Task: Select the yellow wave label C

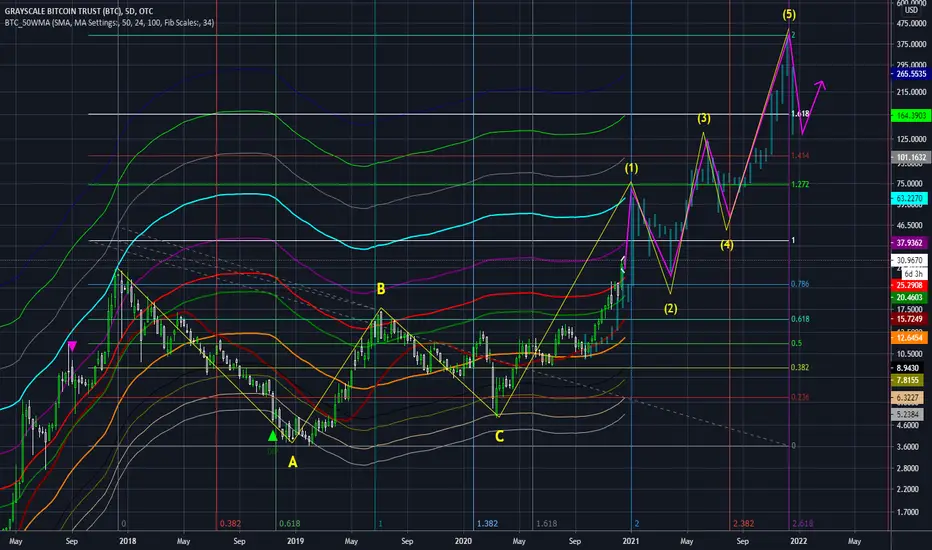Action: 499,436
